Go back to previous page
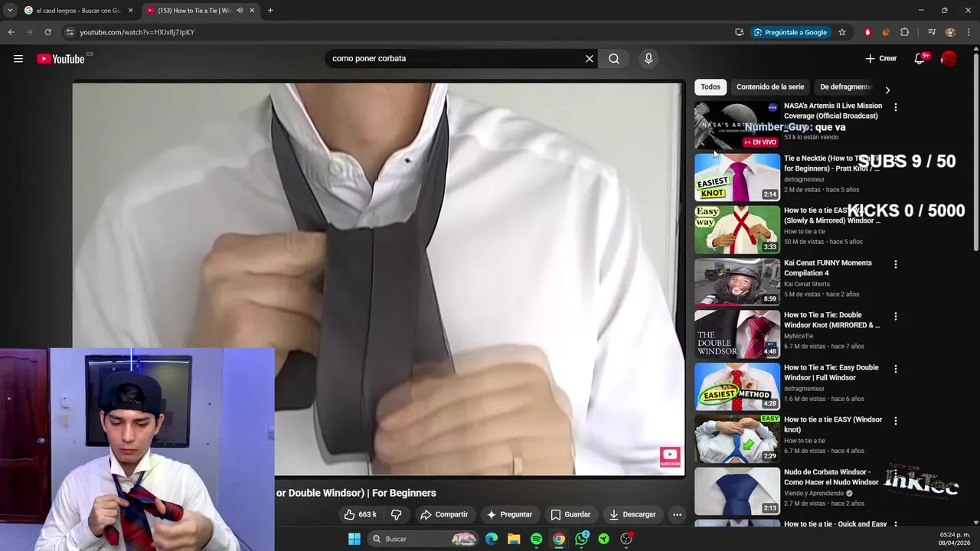 (11, 32)
